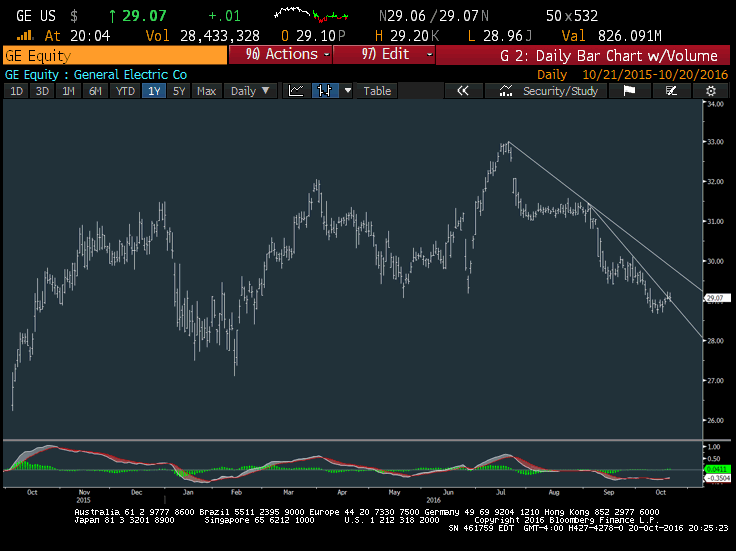Image resolution: width=736 pixels, height=551 pixels.
Task: Open the Daily periodicity dropdown
Action: 250,91
